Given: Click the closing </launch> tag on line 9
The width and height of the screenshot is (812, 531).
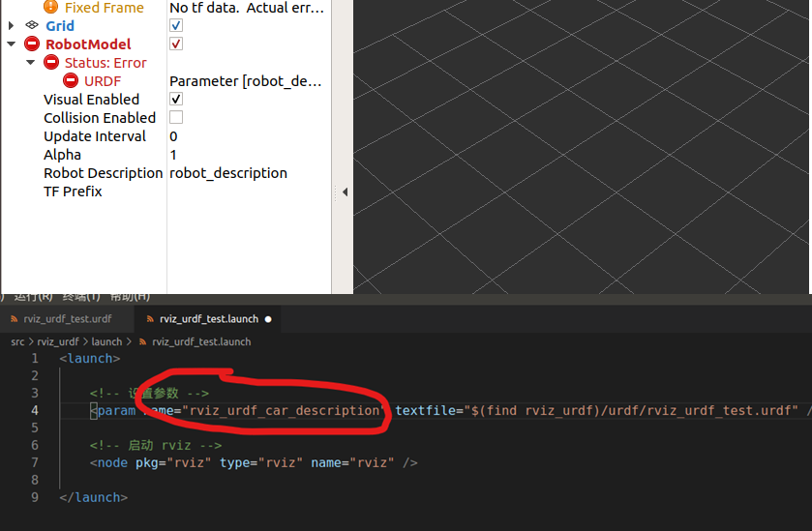Looking at the screenshot, I should point(93,497).
